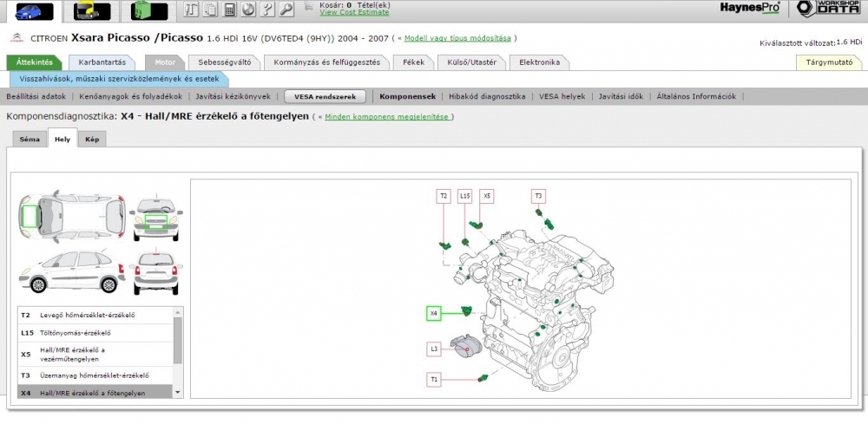Click the VESA rendszerek button
Screen dimensions: 868x424
coord(325,97)
